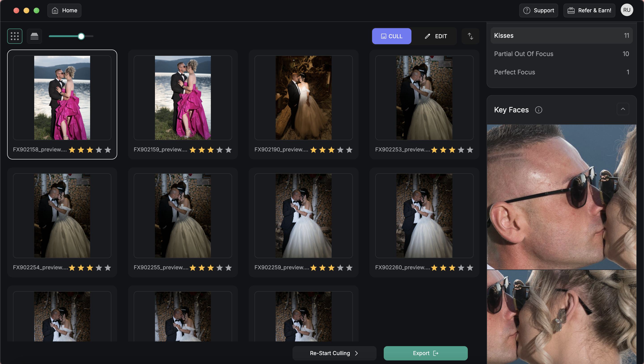Viewport: 644px width, 364px height.
Task: Set FX902259_preview rating to five stars
Action: [x=349, y=268]
